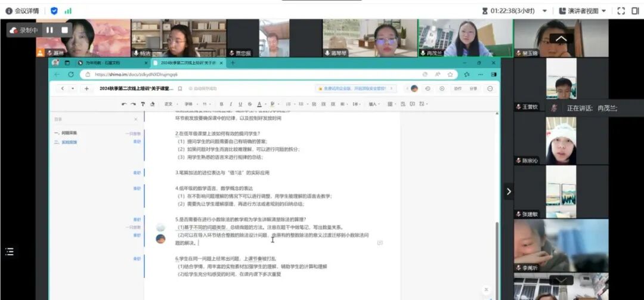Image resolution: width=644 pixels, height=300 pixels.
Task: Click the document back chevron
Action: point(62,88)
